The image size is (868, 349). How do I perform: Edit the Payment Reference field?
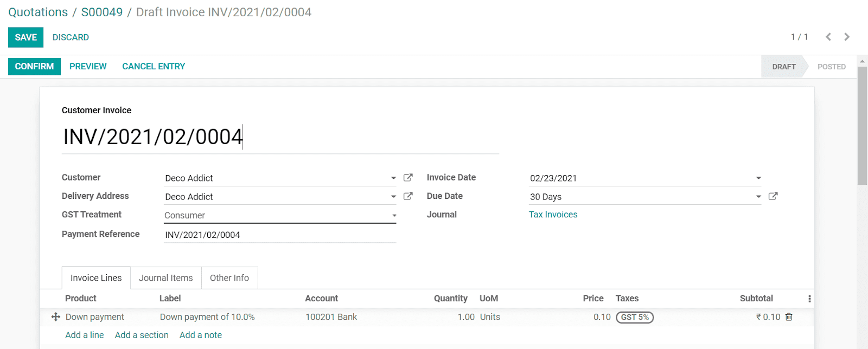pos(280,235)
